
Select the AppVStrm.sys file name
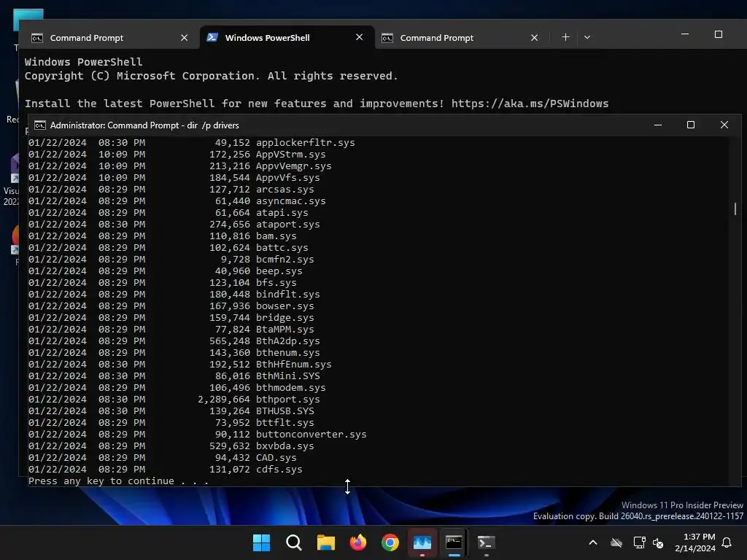pyautogui.click(x=290, y=155)
